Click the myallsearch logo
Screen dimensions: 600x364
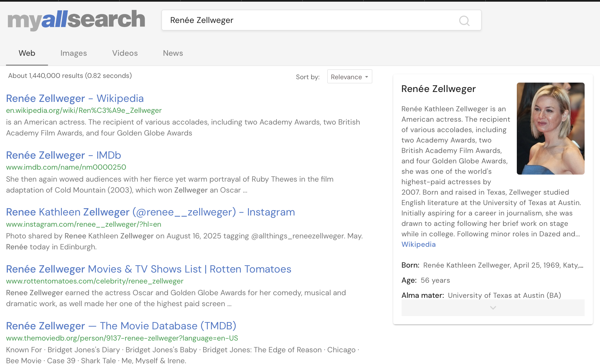coord(76,20)
